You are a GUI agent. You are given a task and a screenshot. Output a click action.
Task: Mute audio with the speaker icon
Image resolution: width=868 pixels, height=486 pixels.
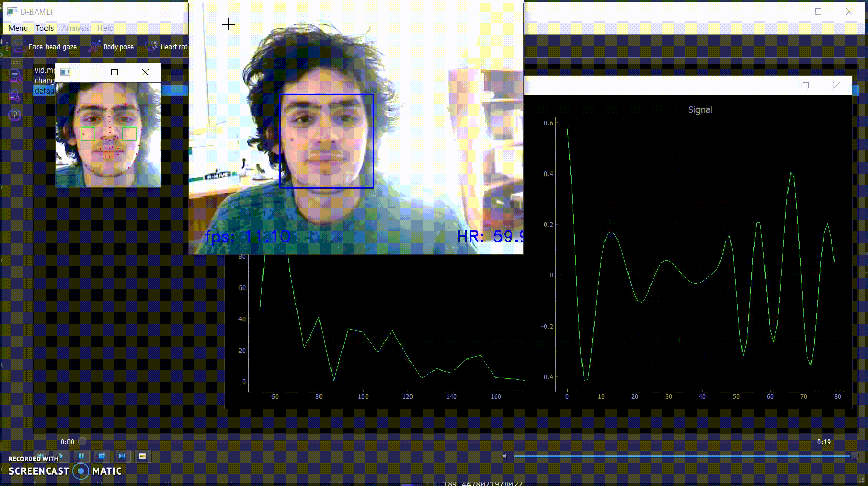(505, 456)
